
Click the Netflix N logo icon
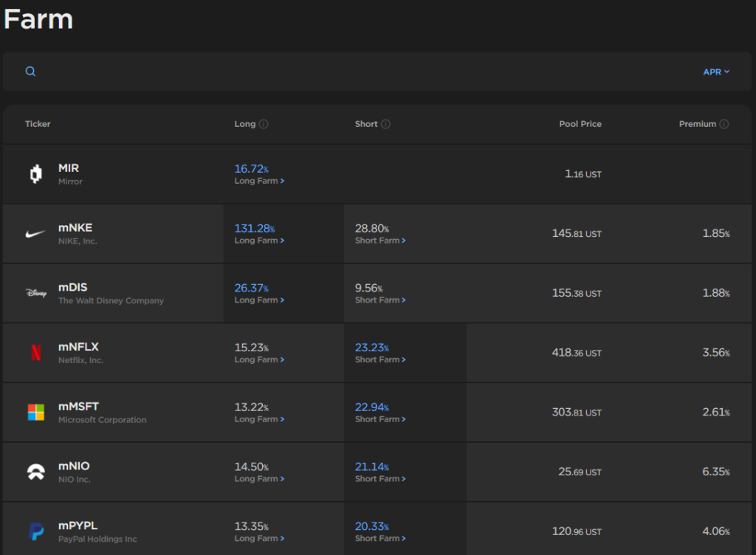coord(35,353)
